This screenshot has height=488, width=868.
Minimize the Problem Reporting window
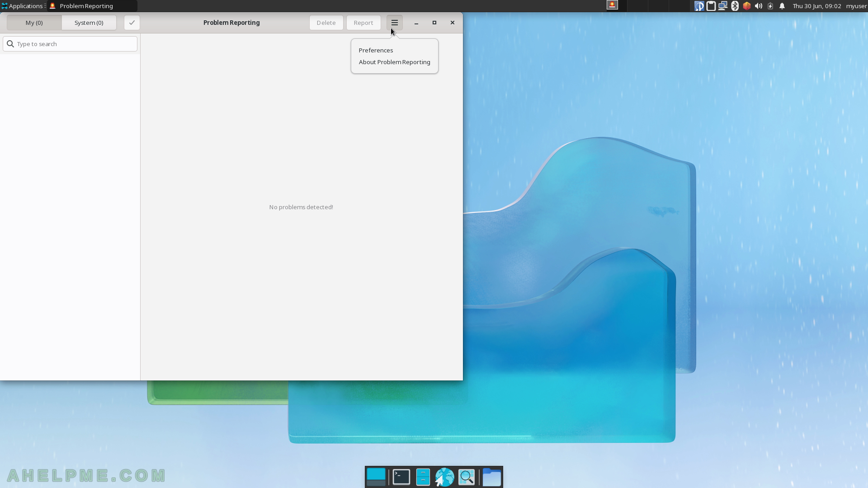coord(416,23)
